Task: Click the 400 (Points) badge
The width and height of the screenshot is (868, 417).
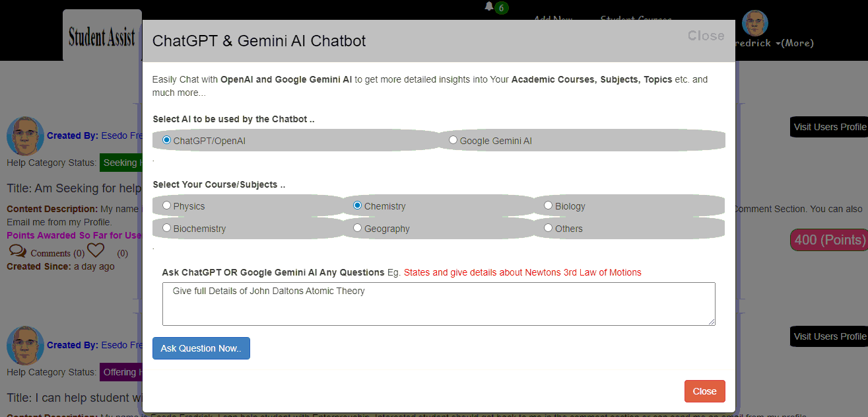Action: click(830, 240)
